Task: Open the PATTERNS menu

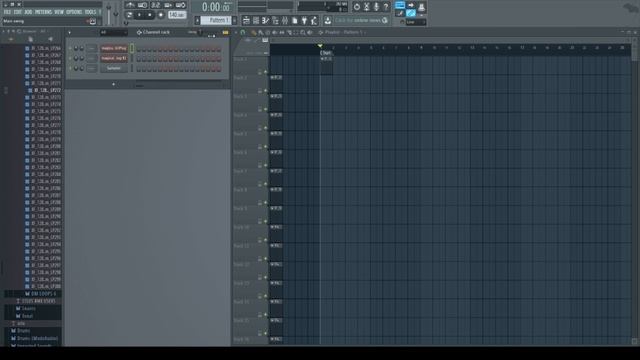Action: [x=43, y=12]
